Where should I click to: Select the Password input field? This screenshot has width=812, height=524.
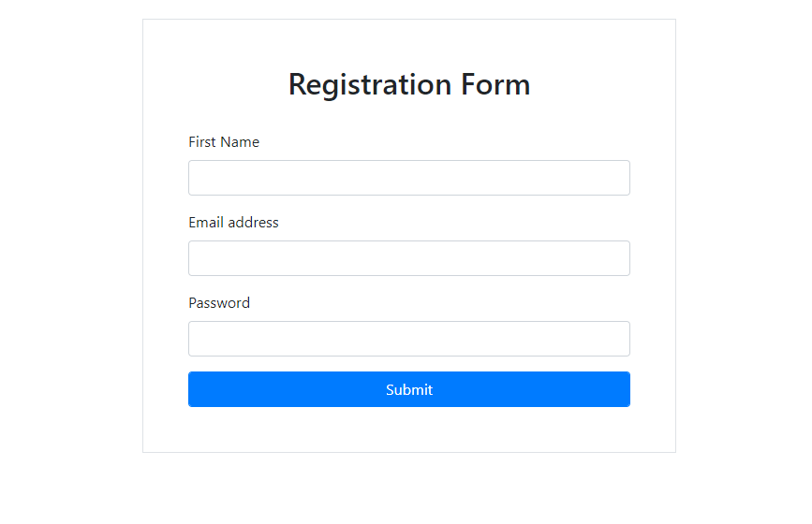point(408,339)
